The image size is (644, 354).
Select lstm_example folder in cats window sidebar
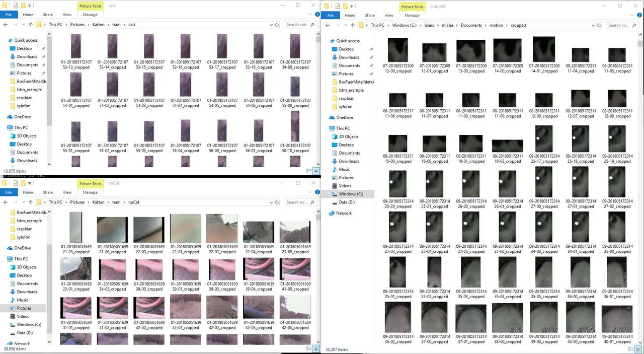[29, 90]
